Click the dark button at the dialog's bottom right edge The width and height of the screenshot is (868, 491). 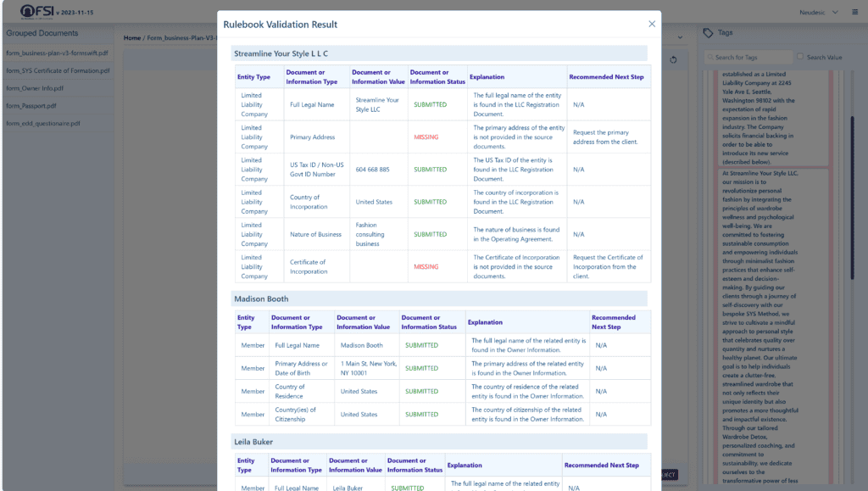(x=670, y=475)
